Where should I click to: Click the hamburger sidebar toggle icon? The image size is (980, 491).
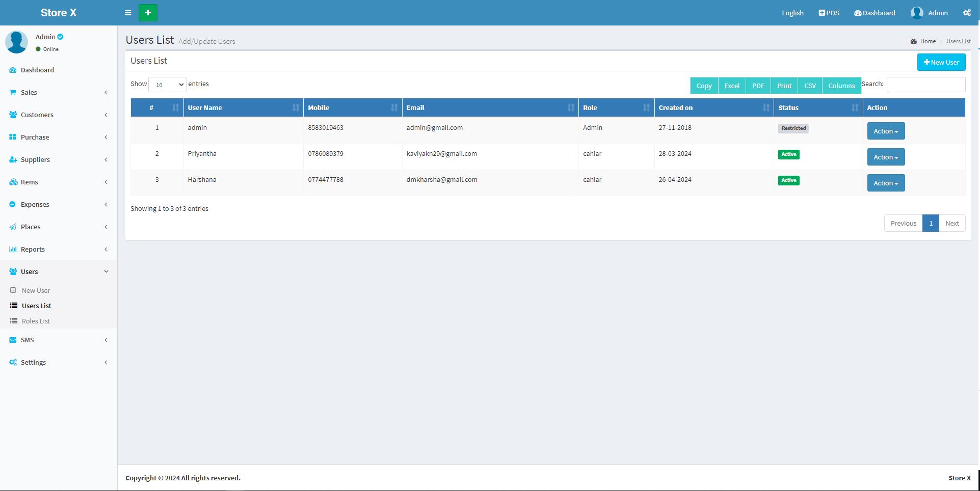128,13
